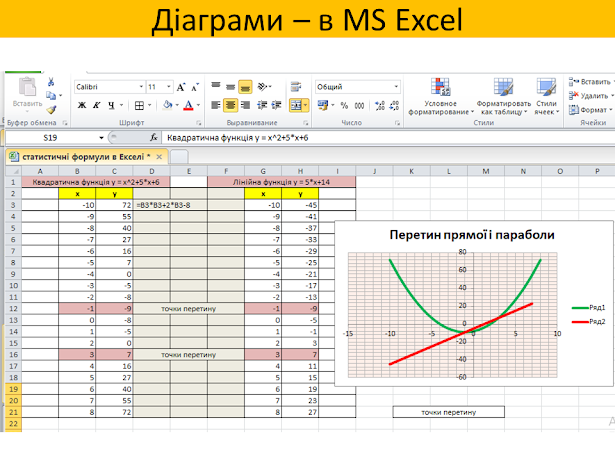Click the Font Color letter A icon
The image size is (615, 461).
pyautogui.click(x=189, y=105)
